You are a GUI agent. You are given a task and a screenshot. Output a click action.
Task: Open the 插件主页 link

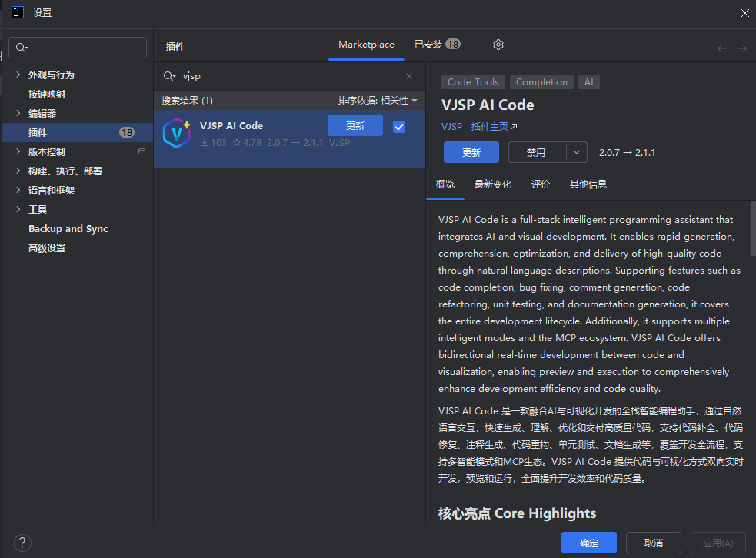[x=494, y=127]
